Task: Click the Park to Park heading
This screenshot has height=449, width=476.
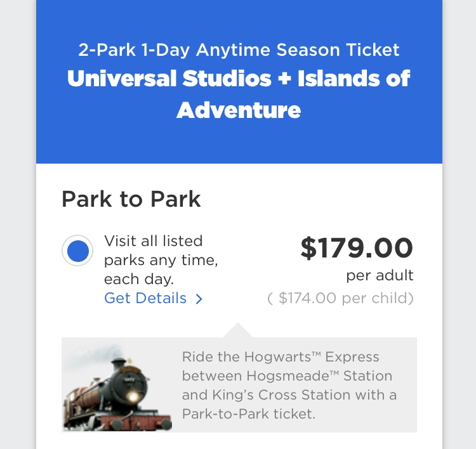Action: point(131,199)
